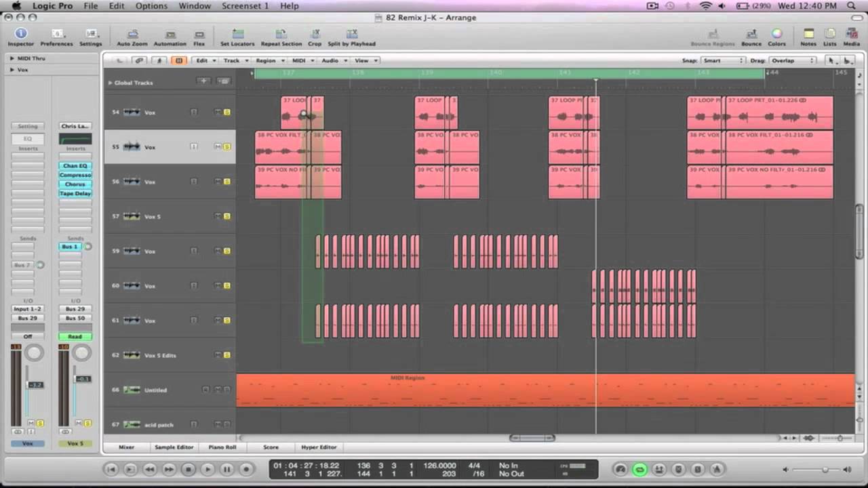The height and width of the screenshot is (488, 868).
Task: Click the Record transport button
Action: 246,469
